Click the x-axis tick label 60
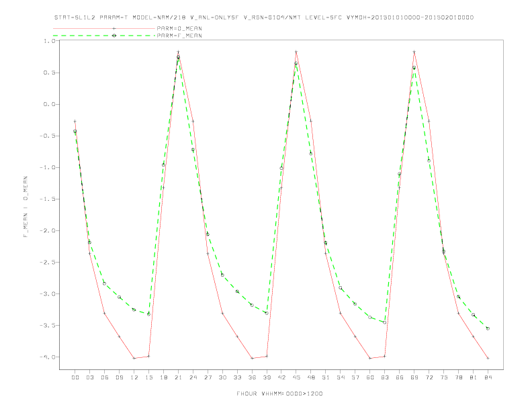The width and height of the screenshot is (532, 411). tap(370, 377)
